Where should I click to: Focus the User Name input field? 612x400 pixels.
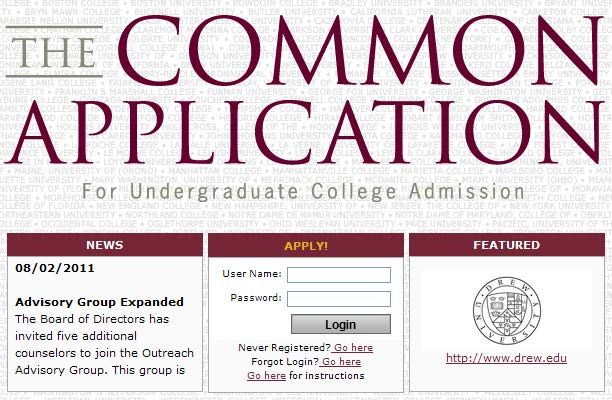(x=339, y=275)
